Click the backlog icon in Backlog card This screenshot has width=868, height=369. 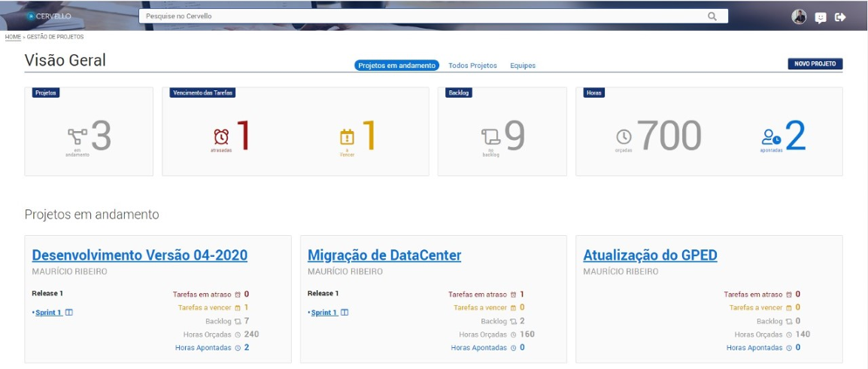491,136
